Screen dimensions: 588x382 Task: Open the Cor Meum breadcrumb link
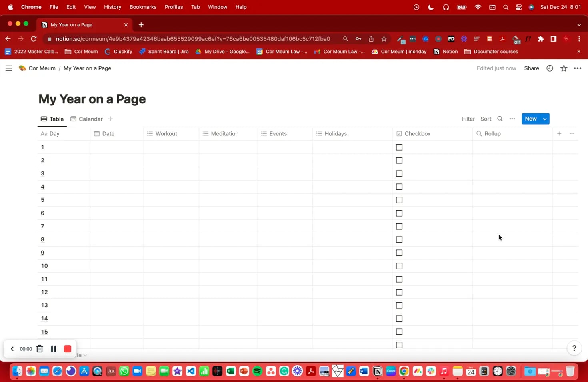[37, 68]
